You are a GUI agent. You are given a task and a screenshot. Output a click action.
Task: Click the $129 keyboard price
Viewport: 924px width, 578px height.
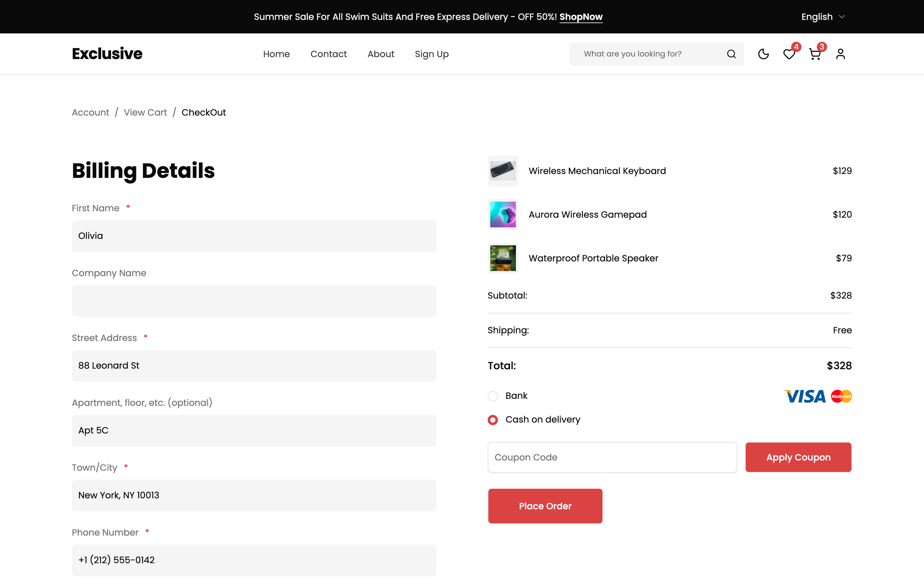coord(842,171)
